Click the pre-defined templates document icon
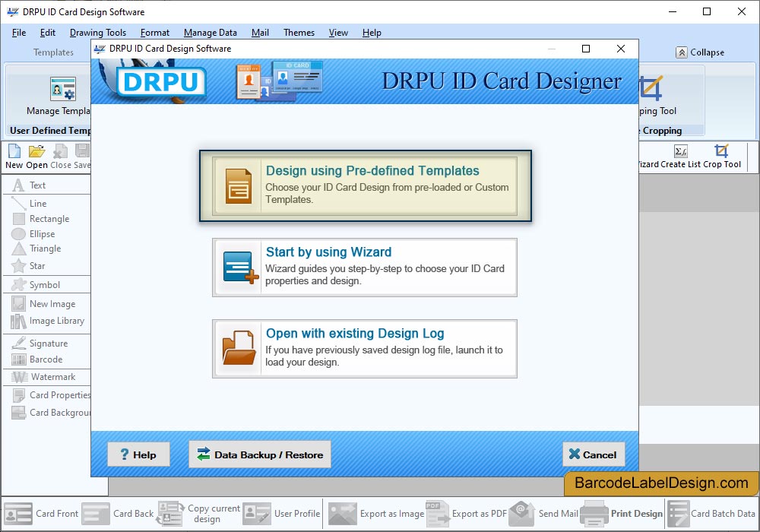Screen dimensions: 760x532 click(x=239, y=186)
